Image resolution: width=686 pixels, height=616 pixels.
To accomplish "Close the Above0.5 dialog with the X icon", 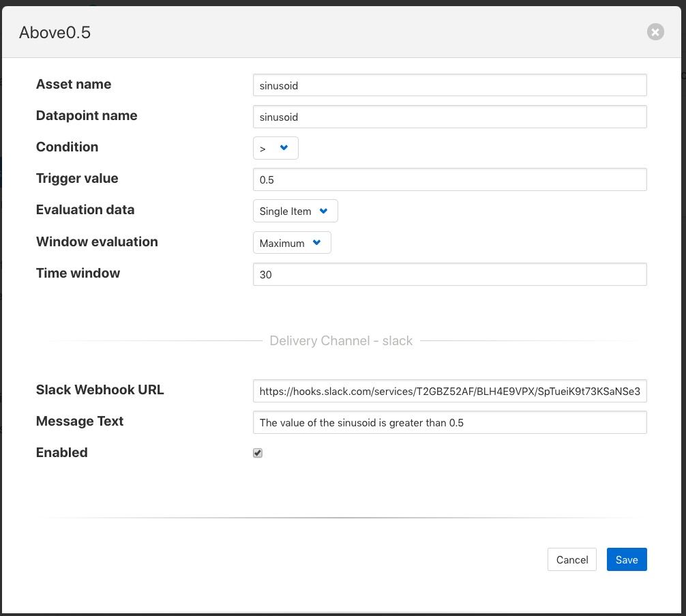I will pyautogui.click(x=655, y=32).
